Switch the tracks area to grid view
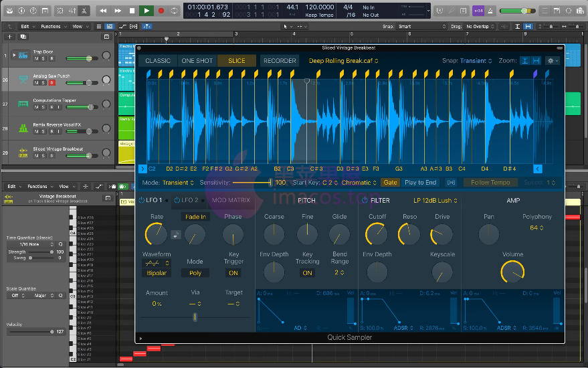This screenshot has width=588, height=368. coord(99,27)
